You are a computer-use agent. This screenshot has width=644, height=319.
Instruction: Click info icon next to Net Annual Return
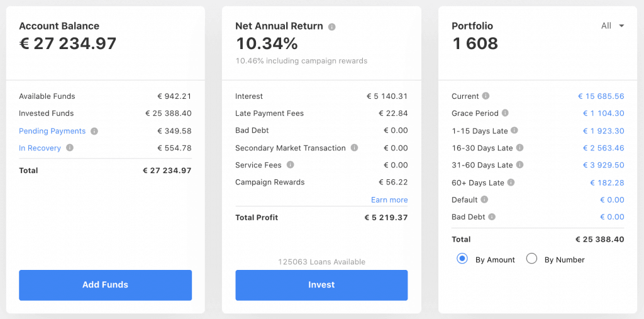(332, 27)
